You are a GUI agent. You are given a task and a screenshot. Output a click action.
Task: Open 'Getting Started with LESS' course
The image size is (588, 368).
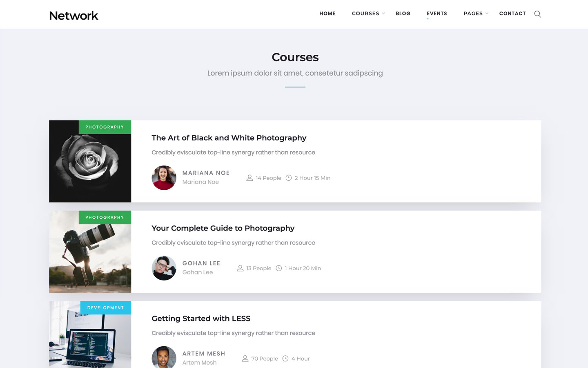click(x=201, y=318)
